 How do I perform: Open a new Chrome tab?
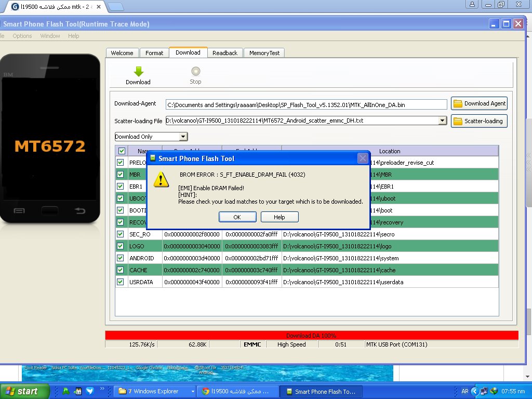pyautogui.click(x=115, y=6)
